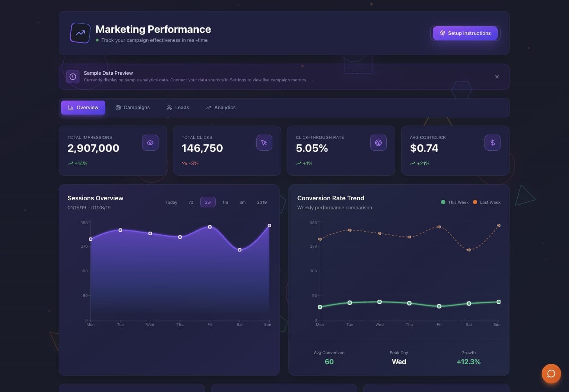Dismiss the Sample Data Preview banner
569x392 pixels.
[x=497, y=77]
